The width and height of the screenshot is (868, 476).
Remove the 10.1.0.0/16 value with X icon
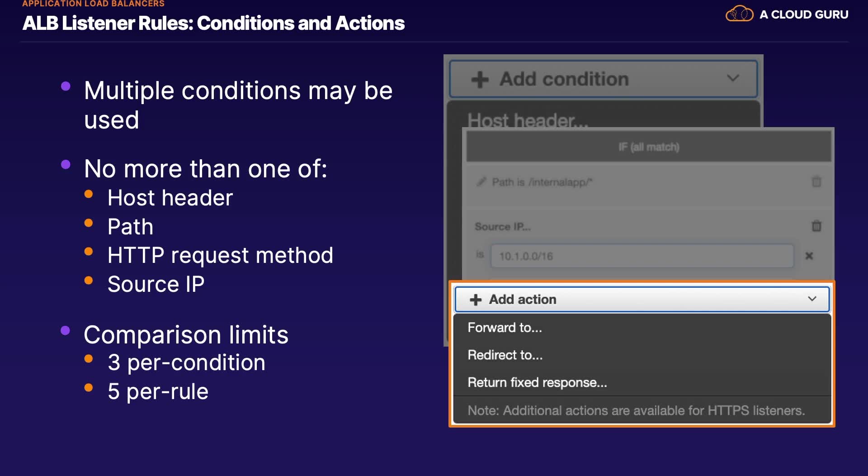tap(809, 256)
